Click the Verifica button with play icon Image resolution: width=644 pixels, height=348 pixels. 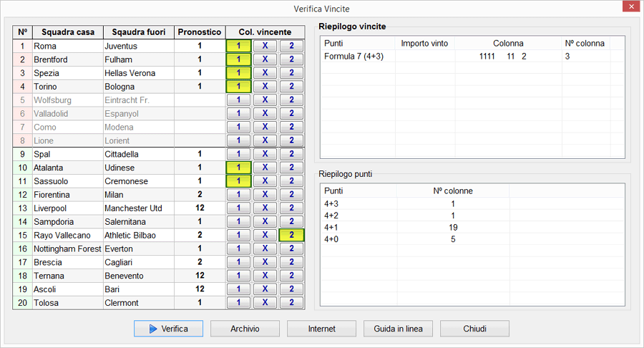pos(168,329)
